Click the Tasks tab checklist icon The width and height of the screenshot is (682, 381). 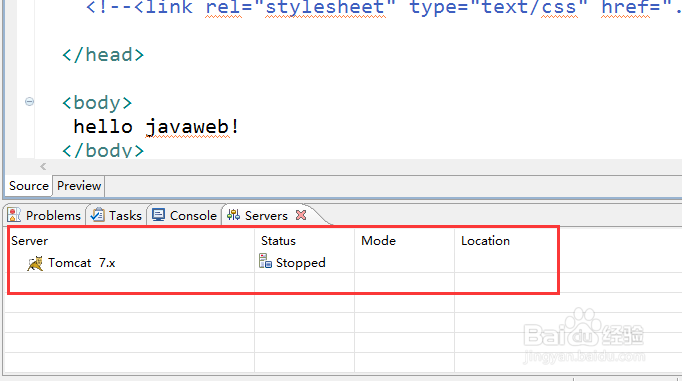[x=97, y=215]
